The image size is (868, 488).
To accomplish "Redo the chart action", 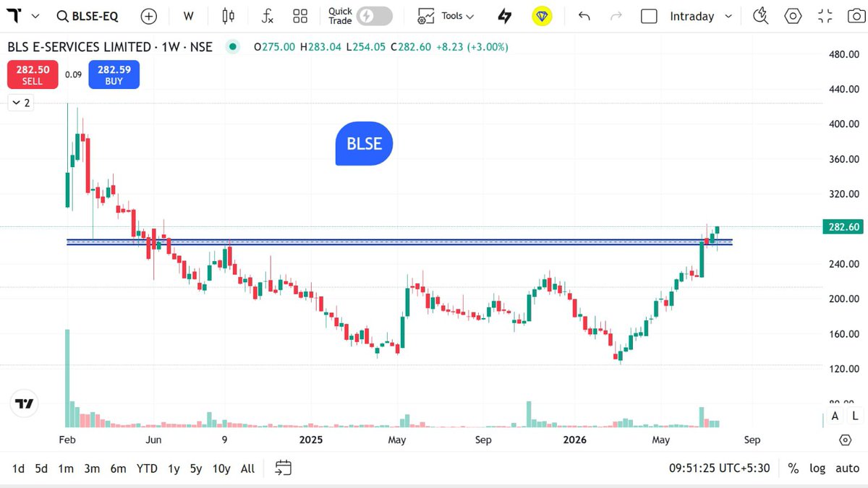I will (617, 16).
